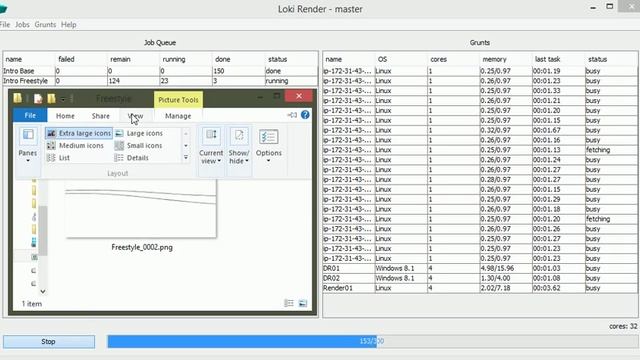Select the DR01 grunt row

[x=480, y=269]
